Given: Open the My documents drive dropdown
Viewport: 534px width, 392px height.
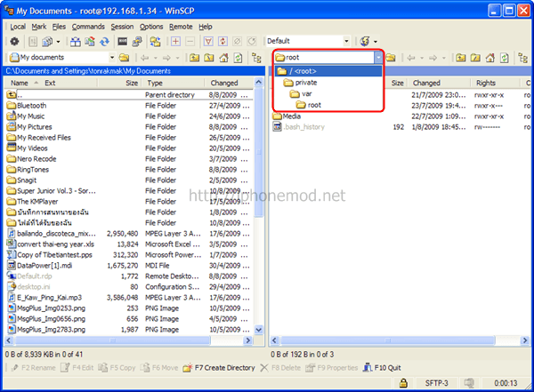Looking at the screenshot, I should pos(112,58).
